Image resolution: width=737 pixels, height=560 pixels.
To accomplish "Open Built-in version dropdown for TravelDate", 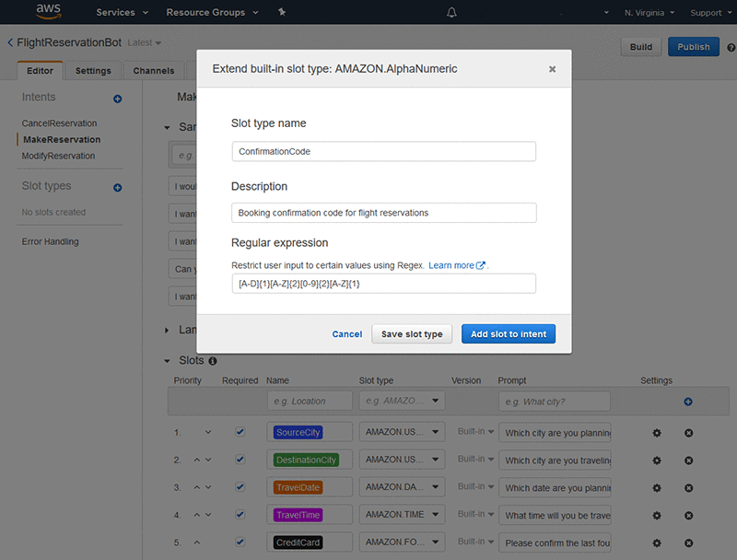I will pyautogui.click(x=475, y=486).
